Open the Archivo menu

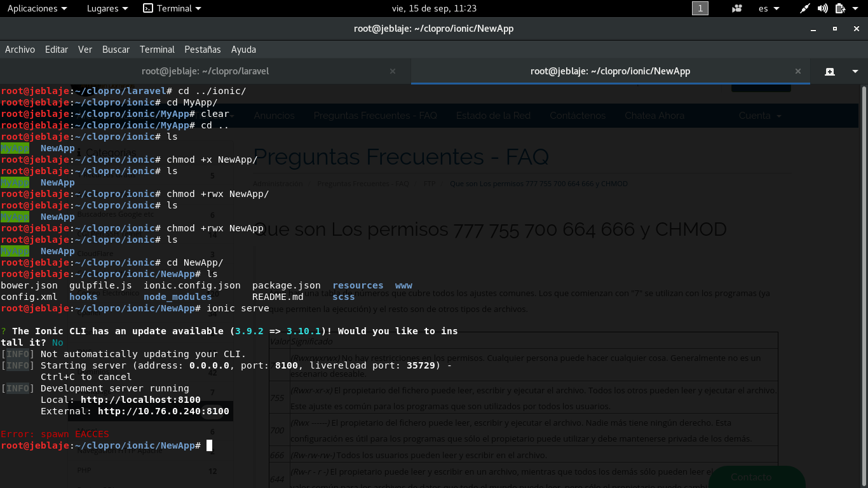20,49
